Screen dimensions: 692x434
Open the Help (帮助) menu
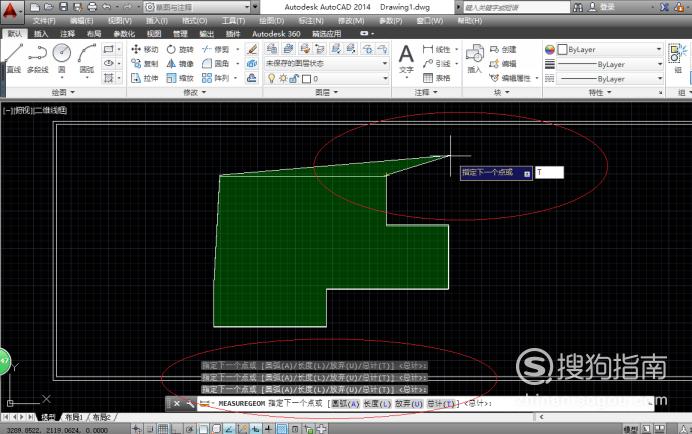[470, 21]
